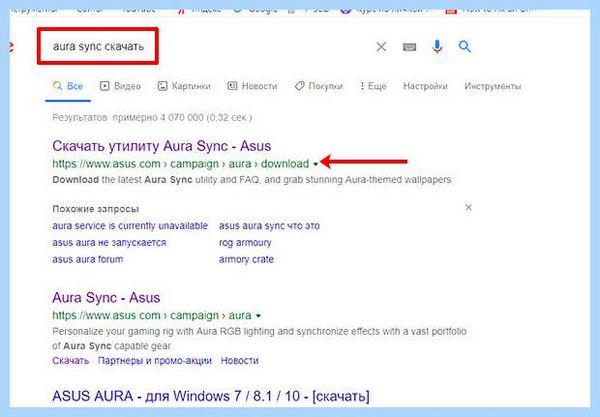
Task: Select the 'Все' results tab
Action: pyautogui.click(x=68, y=86)
